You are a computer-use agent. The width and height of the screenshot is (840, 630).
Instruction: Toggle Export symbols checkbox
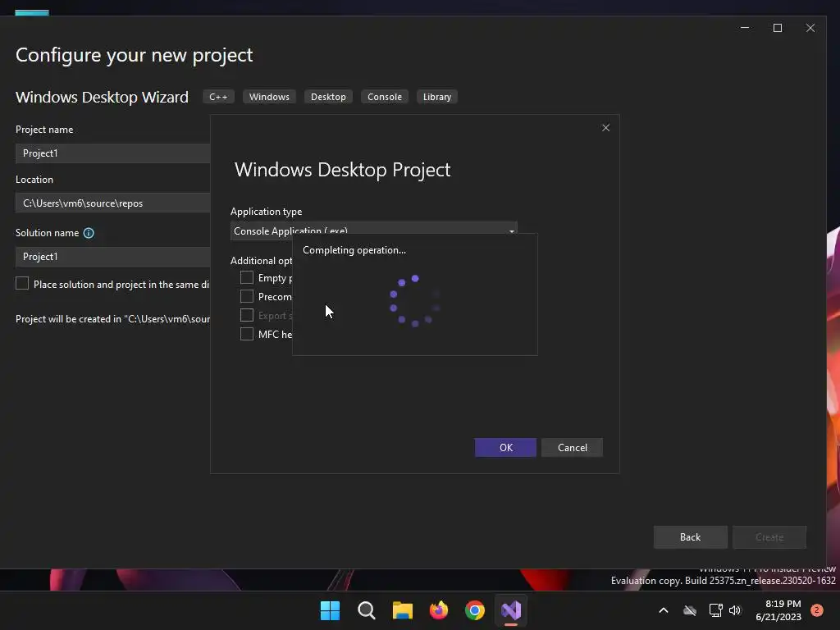pos(246,315)
